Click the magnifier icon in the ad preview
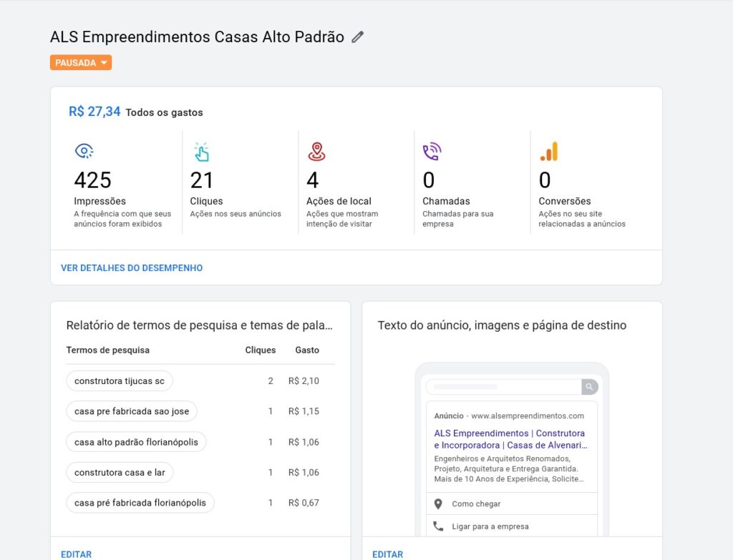The image size is (733, 560). click(590, 387)
